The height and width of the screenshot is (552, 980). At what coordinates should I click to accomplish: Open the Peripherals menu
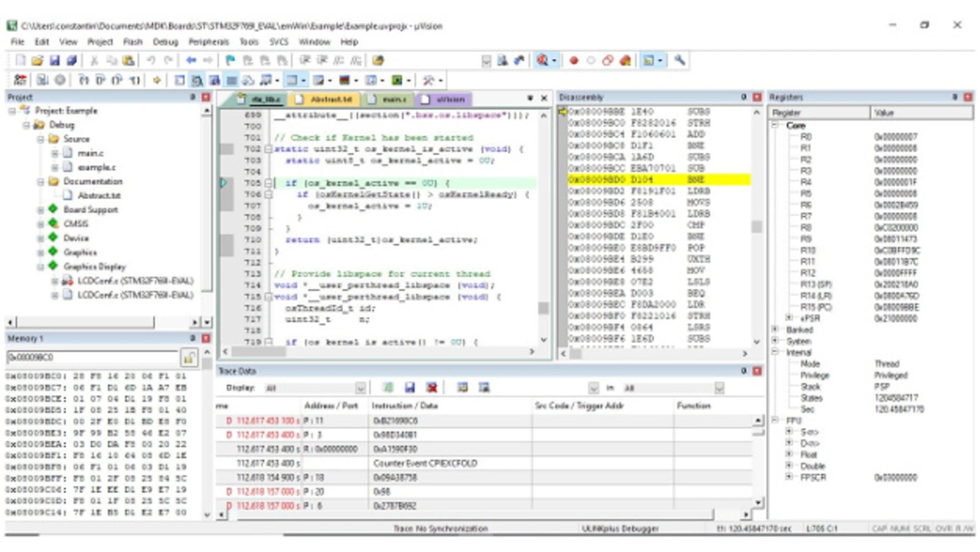click(208, 42)
